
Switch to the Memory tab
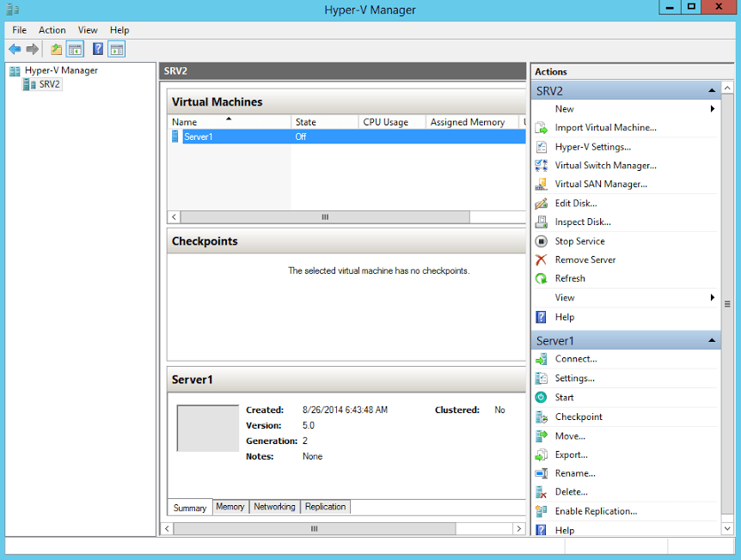(230, 507)
